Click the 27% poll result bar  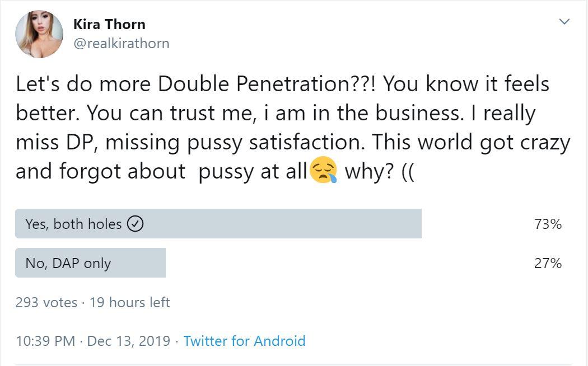tap(140, 263)
